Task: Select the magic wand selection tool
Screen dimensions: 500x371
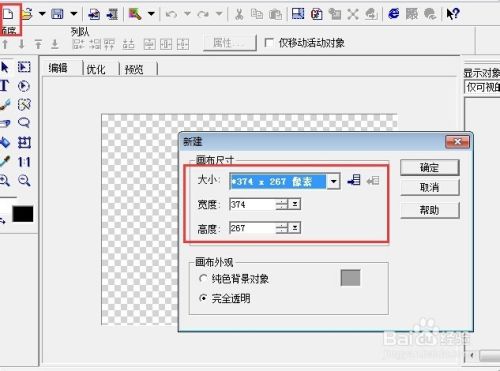Action: (x=24, y=105)
